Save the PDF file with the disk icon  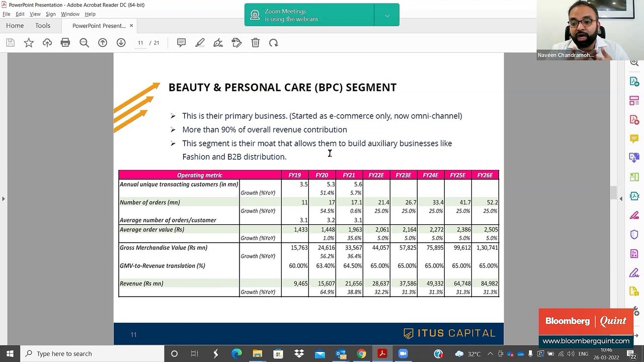point(10,43)
